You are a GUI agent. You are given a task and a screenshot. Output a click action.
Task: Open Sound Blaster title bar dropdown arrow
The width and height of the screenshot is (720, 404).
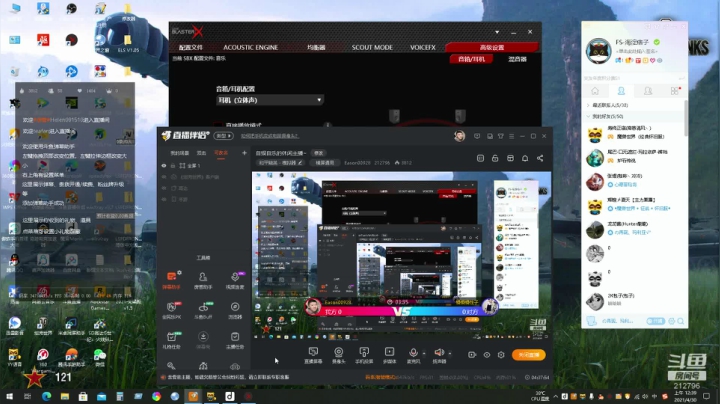[x=497, y=32]
